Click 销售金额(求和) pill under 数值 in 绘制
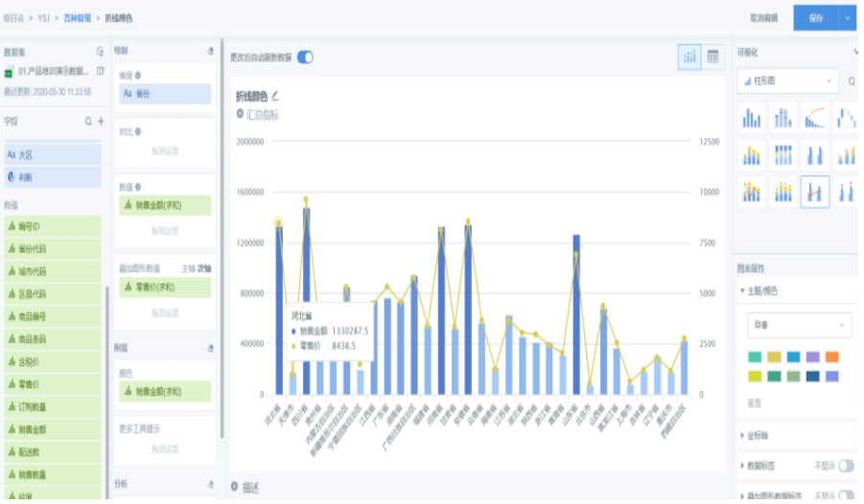The height and width of the screenshot is (504, 864). click(165, 205)
